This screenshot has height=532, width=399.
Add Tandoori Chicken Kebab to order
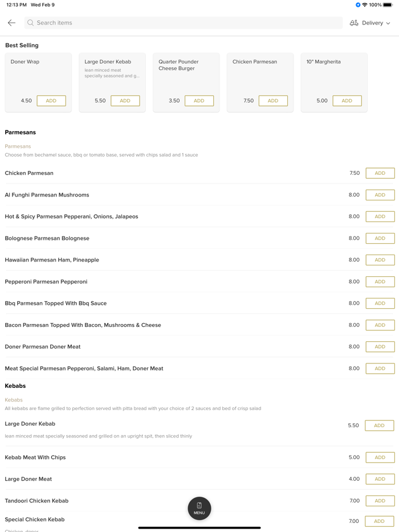point(379,501)
